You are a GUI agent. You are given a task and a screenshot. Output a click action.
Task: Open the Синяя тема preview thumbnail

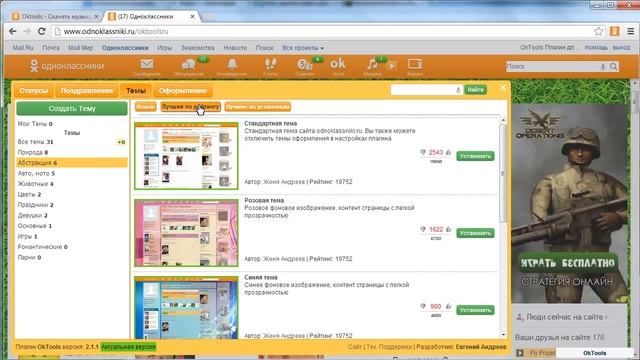coord(186,307)
